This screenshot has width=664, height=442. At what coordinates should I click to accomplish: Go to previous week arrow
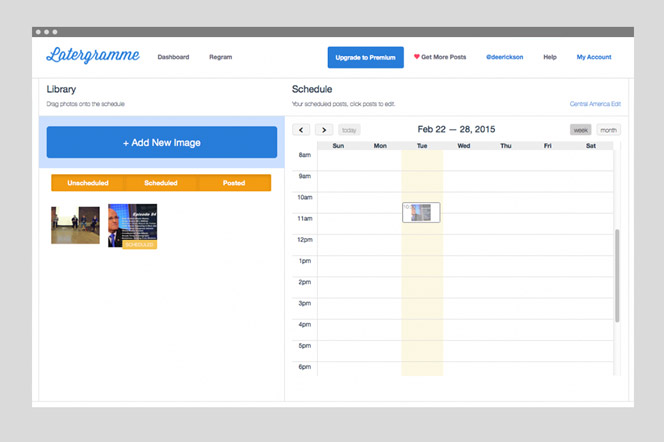point(301,130)
